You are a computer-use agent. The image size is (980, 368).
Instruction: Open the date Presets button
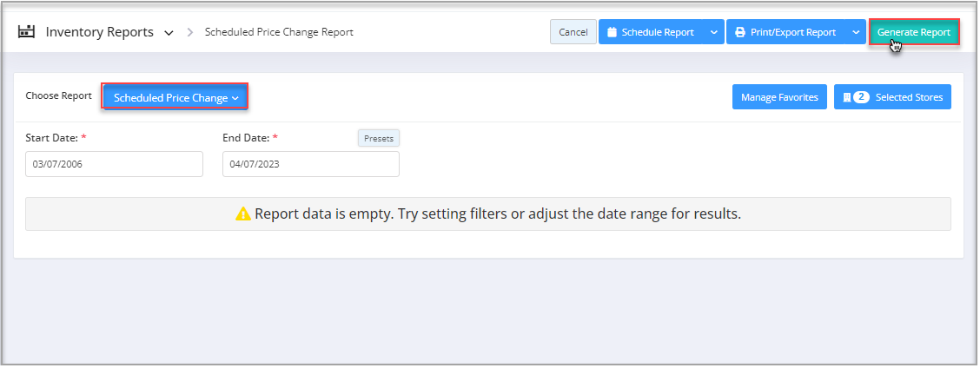[x=379, y=138]
